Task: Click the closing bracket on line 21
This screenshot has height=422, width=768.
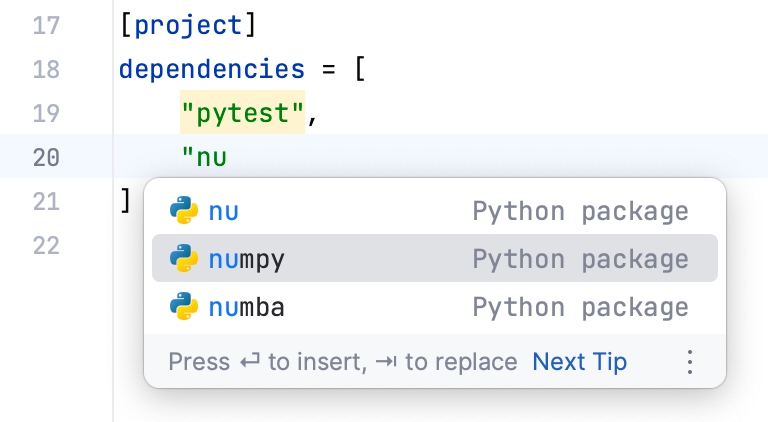Action: (x=125, y=201)
